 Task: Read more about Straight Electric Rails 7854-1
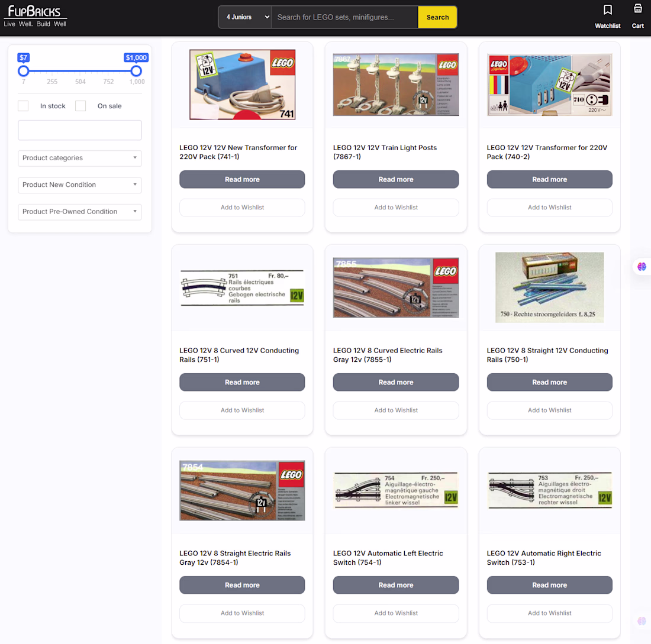(x=242, y=585)
